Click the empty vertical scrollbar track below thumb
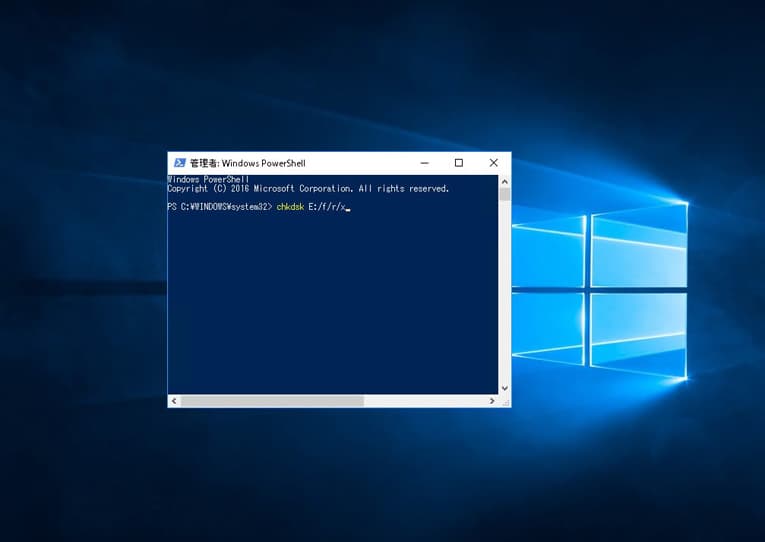 pyautogui.click(x=504, y=300)
